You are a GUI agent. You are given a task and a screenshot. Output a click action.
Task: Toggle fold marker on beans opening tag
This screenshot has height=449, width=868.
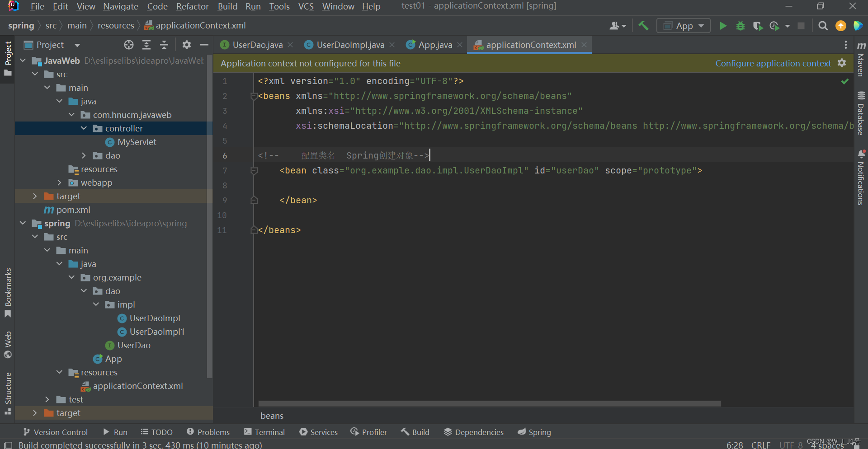click(254, 96)
